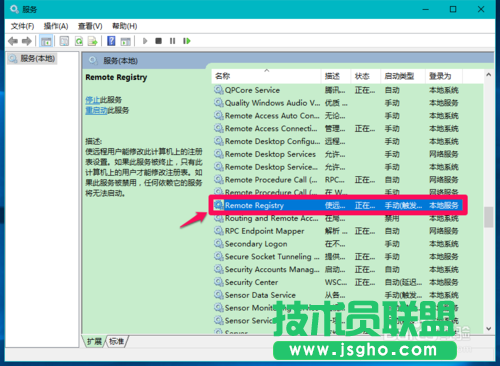Click the Forward arrow toolbar icon
The image size is (500, 366).
click(x=27, y=41)
